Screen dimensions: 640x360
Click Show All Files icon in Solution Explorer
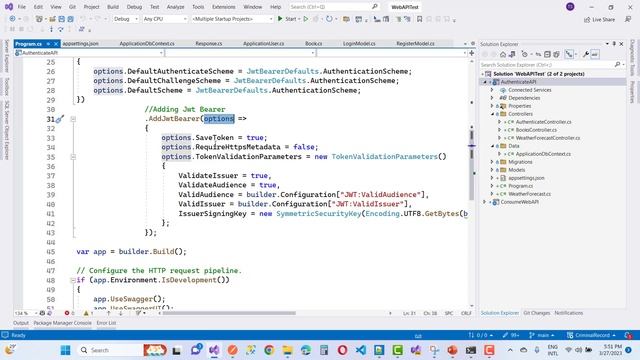pyautogui.click(x=556, y=54)
